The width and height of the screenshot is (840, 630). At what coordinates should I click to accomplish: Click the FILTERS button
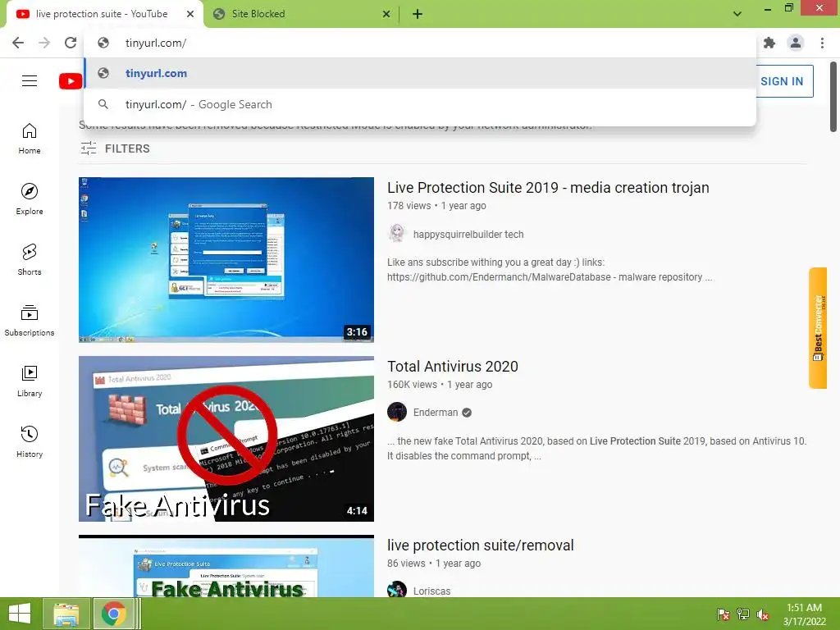click(x=115, y=148)
